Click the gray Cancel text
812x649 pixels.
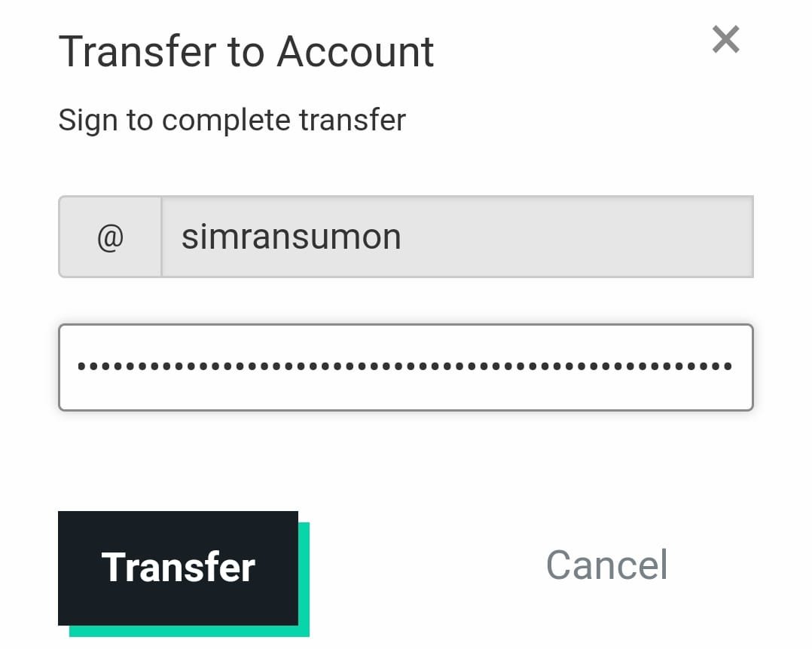(x=606, y=565)
